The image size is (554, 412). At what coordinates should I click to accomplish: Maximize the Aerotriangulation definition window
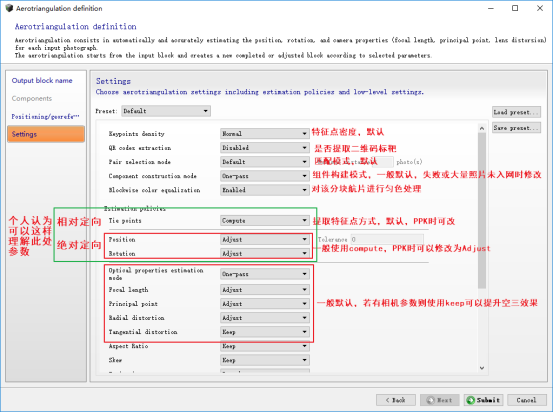(515, 8)
